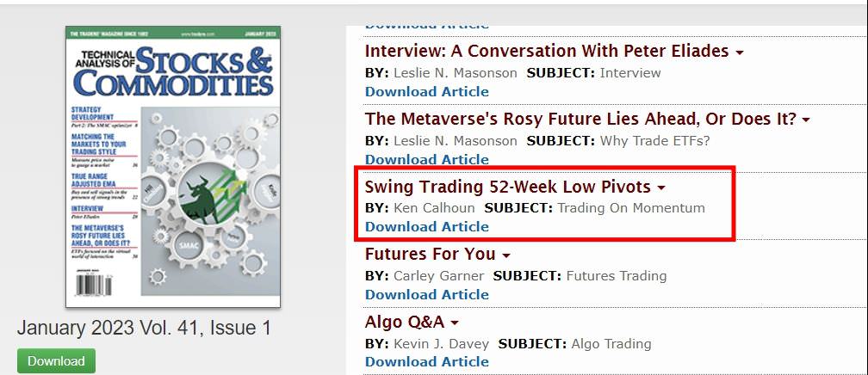The height and width of the screenshot is (375, 868).
Task: Click the January 2023 Vol. 41 issue caption
Action: point(144,328)
